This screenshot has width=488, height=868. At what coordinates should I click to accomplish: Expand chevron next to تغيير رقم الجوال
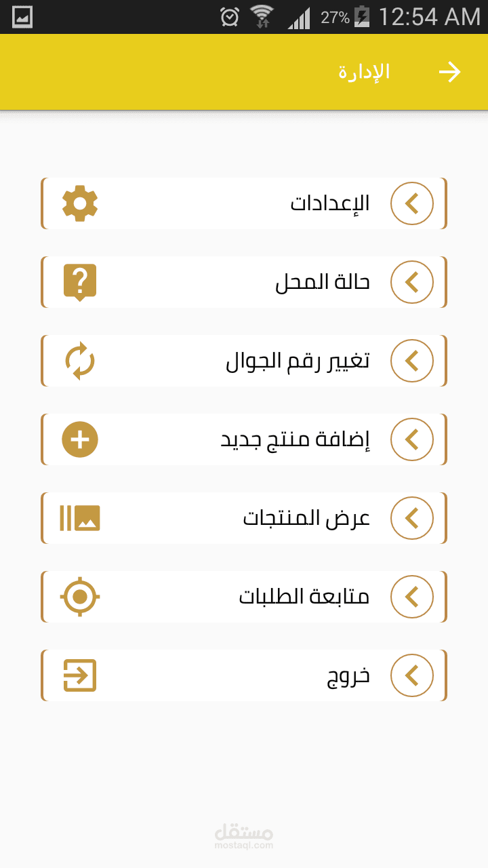(412, 361)
